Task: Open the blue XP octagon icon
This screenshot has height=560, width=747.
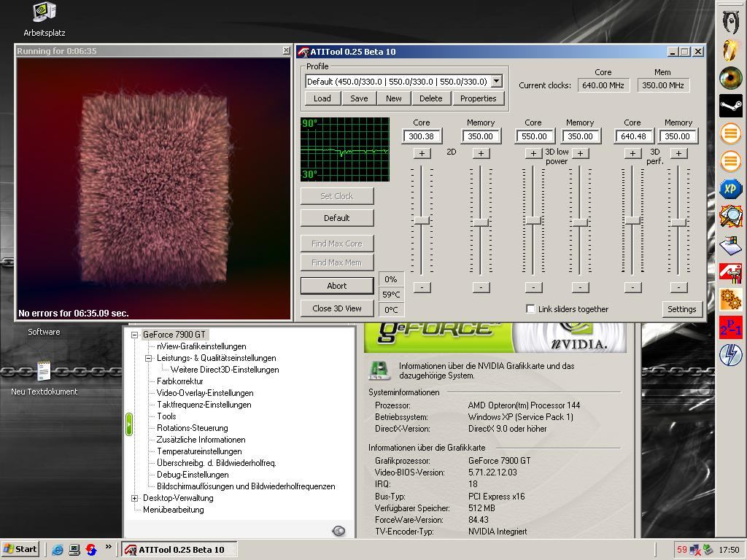Action: 731,189
